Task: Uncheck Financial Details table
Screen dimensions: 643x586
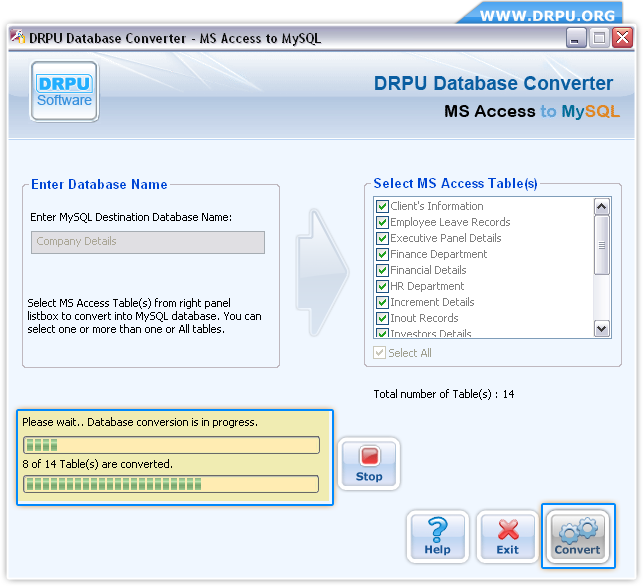Action: 382,270
